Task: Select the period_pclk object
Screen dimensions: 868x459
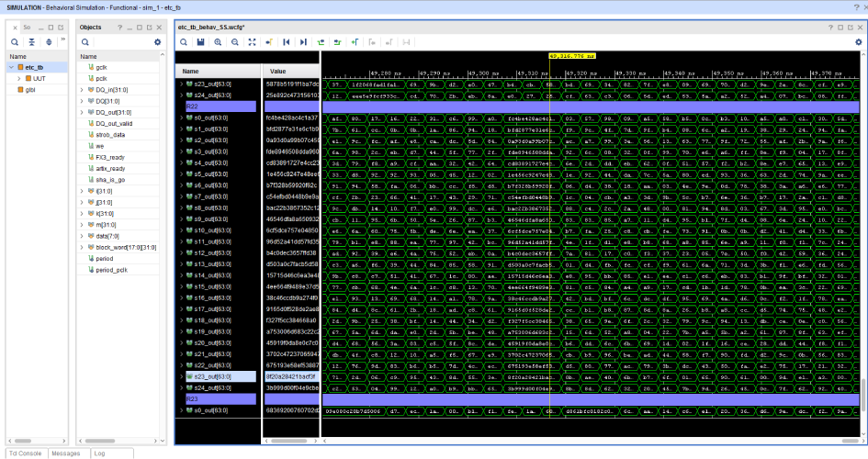Action: (111, 270)
